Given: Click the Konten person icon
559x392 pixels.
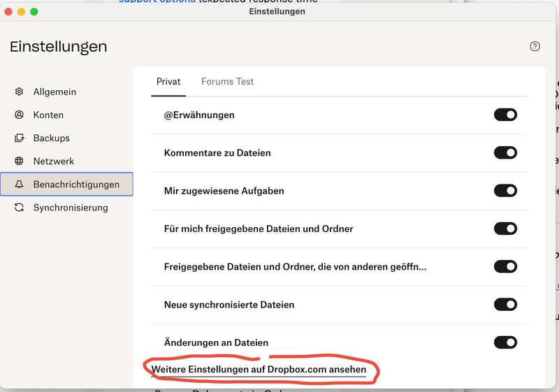Looking at the screenshot, I should click(x=20, y=115).
